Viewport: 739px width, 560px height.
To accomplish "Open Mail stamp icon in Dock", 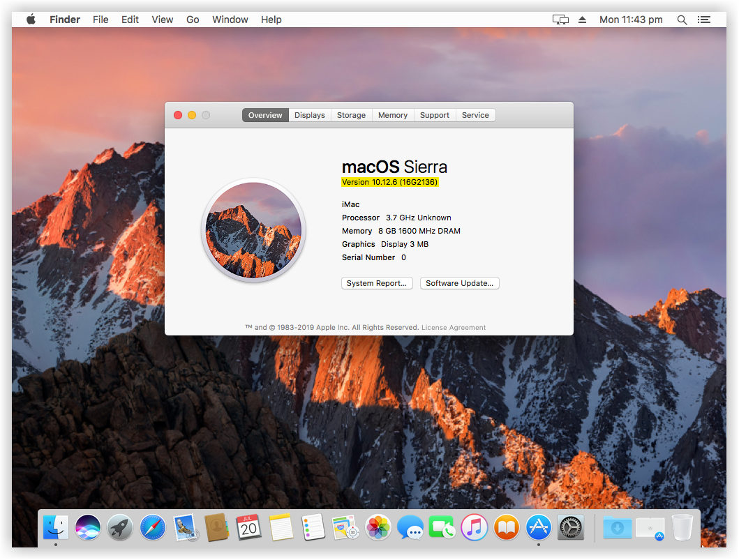I will pyautogui.click(x=185, y=527).
